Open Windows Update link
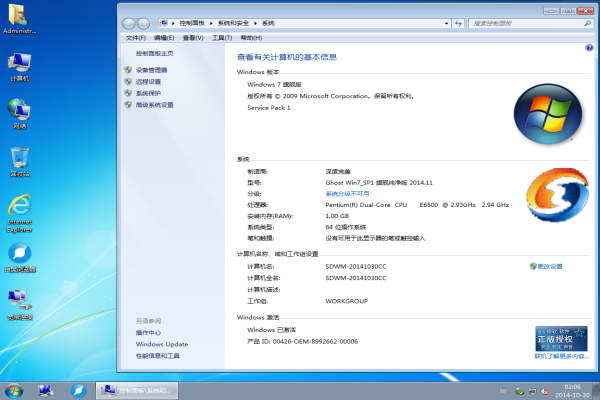 pos(162,344)
